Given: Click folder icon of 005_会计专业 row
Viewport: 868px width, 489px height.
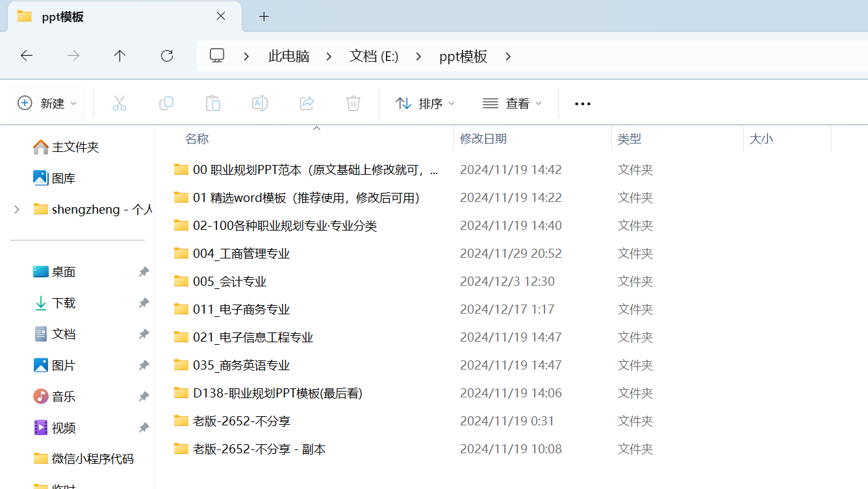Looking at the screenshot, I should click(x=181, y=281).
